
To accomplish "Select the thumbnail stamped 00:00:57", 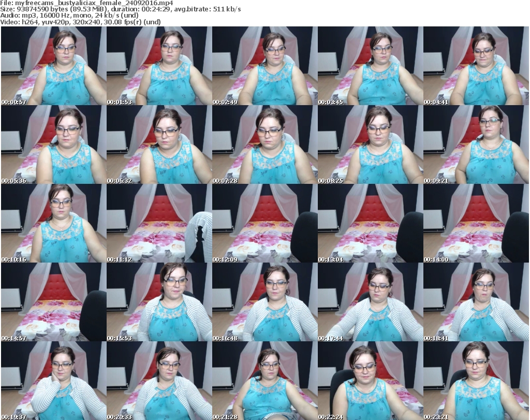I will click(54, 66).
